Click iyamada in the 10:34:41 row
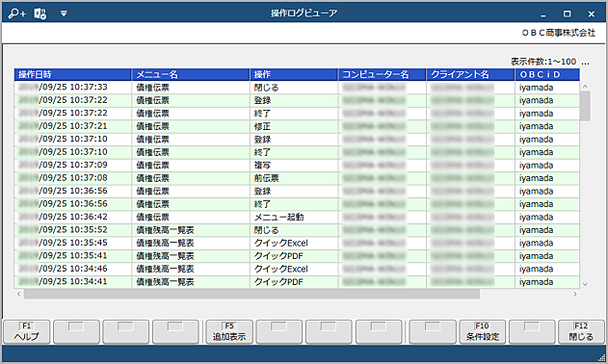The height and width of the screenshot is (364, 608). (x=547, y=282)
